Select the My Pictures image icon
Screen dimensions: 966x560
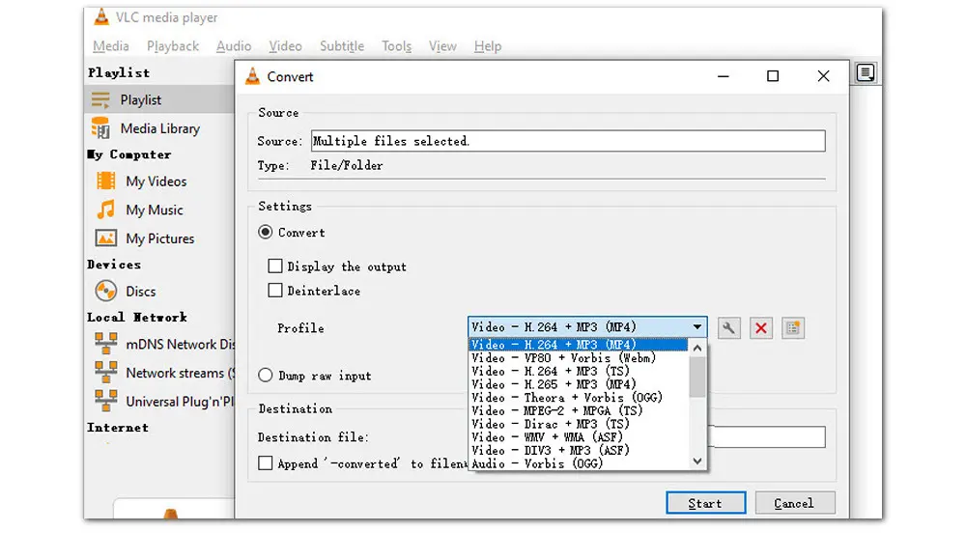106,238
